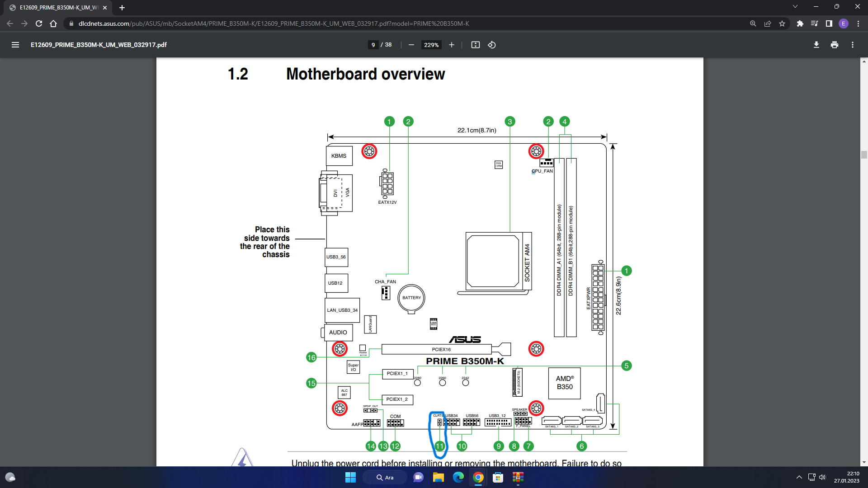The height and width of the screenshot is (488, 868).
Task: Click the zoom out minus button
Action: point(411,45)
